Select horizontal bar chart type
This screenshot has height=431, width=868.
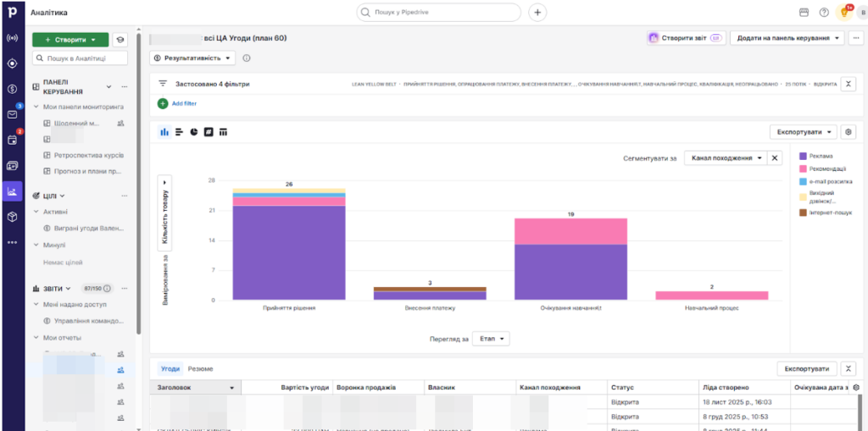coord(180,132)
